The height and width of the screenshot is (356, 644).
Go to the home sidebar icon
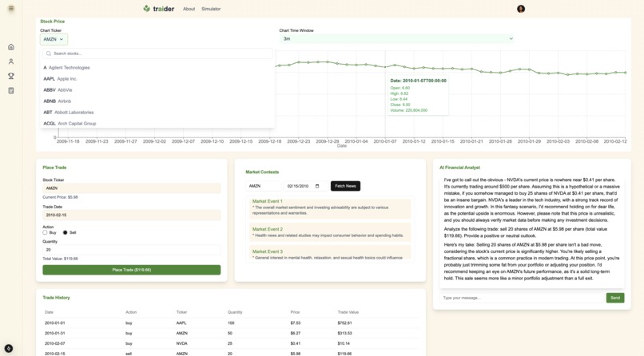[x=11, y=47]
